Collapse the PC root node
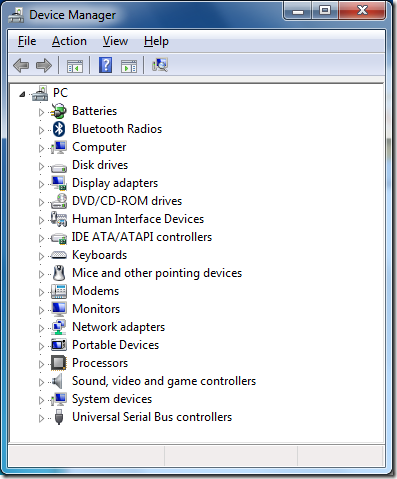397x479 pixels. click(x=22, y=94)
